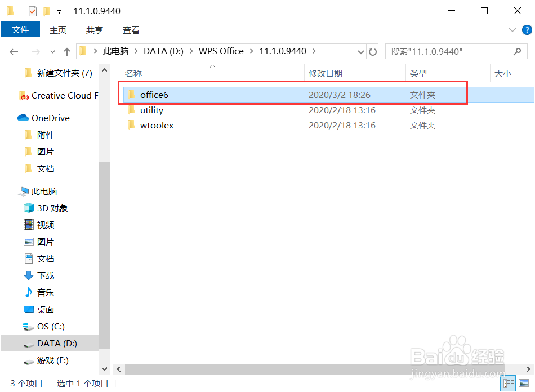Click horizontal scrollbar right arrow
Viewport: 535px width, 392px height.
528,369
